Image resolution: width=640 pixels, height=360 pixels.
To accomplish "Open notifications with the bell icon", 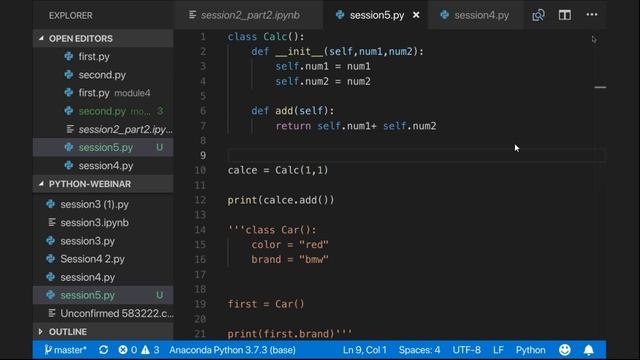I will (x=589, y=350).
